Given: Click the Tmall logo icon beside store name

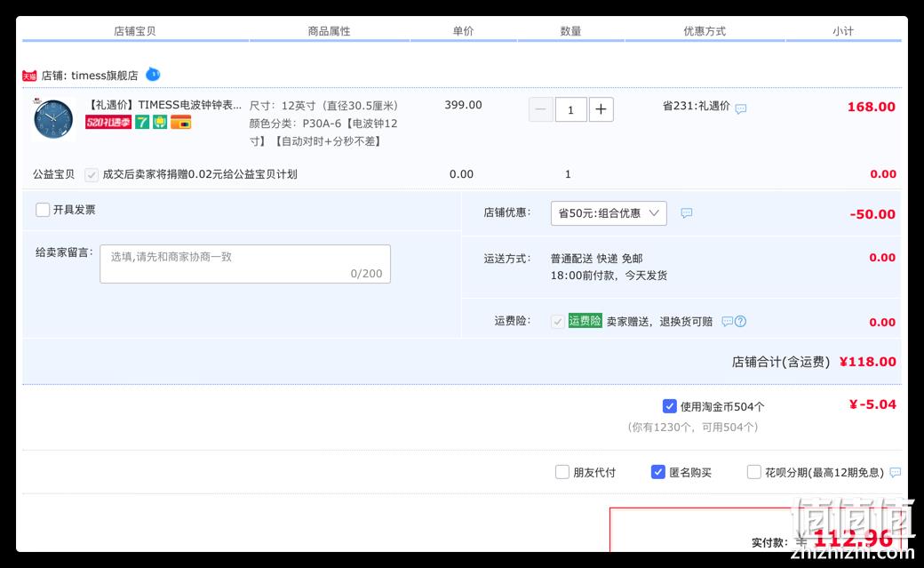Looking at the screenshot, I should (29, 76).
